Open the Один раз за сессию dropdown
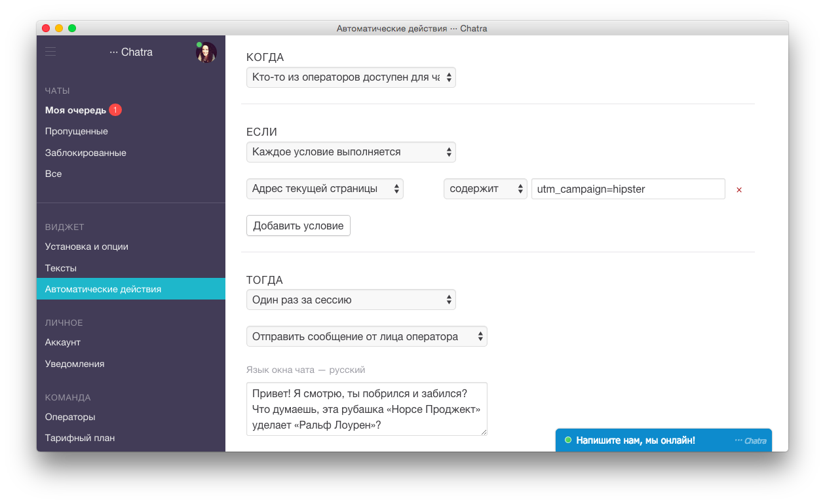825x504 pixels. [351, 300]
